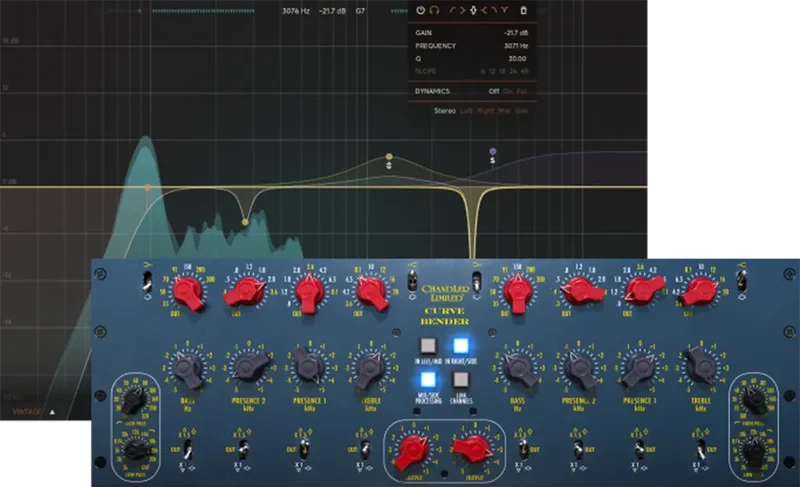Toggle the IN LEFT/MID button
Viewport: 800px width, 487px height.
coord(428,346)
